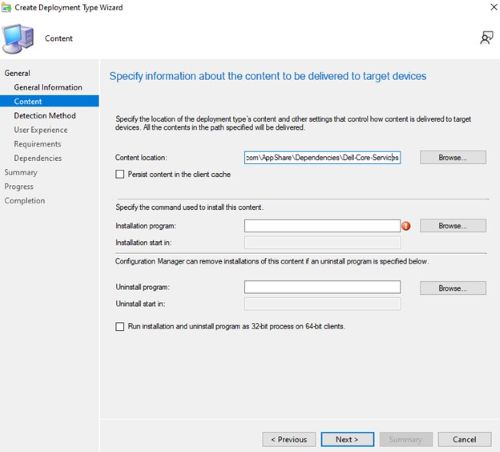Select the Content step in sidebar

click(49, 101)
